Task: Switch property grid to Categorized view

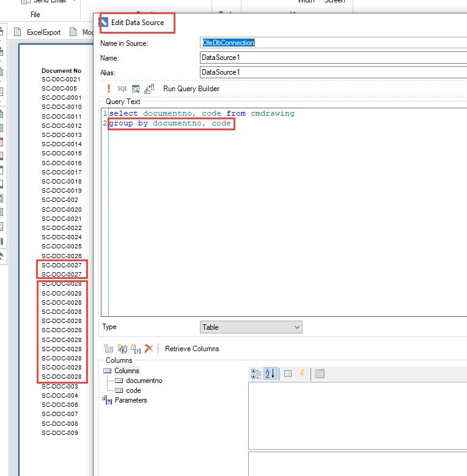Action: [256, 374]
